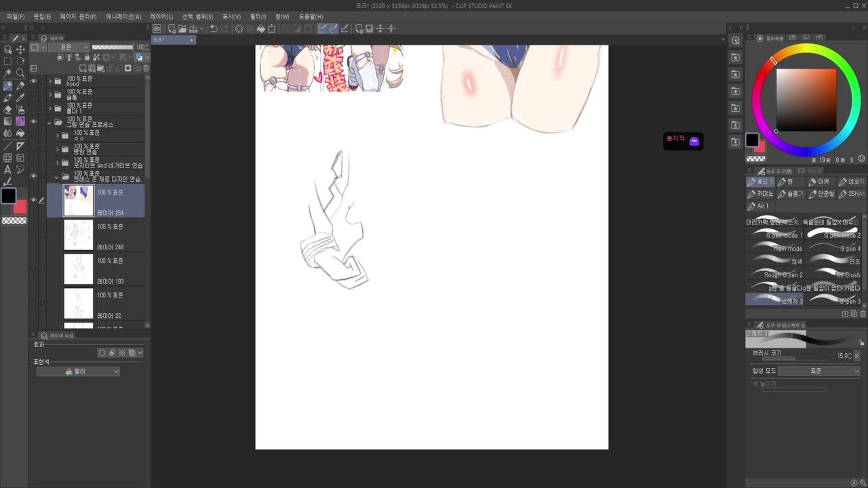Select the Zoom magnifier tool
The height and width of the screenshot is (488, 868).
(x=20, y=73)
